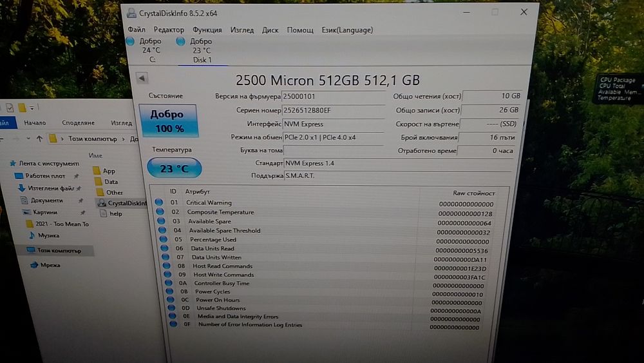Screen dimensions: 644x363
Task: Click the Атрибут column header
Action: tap(197, 191)
